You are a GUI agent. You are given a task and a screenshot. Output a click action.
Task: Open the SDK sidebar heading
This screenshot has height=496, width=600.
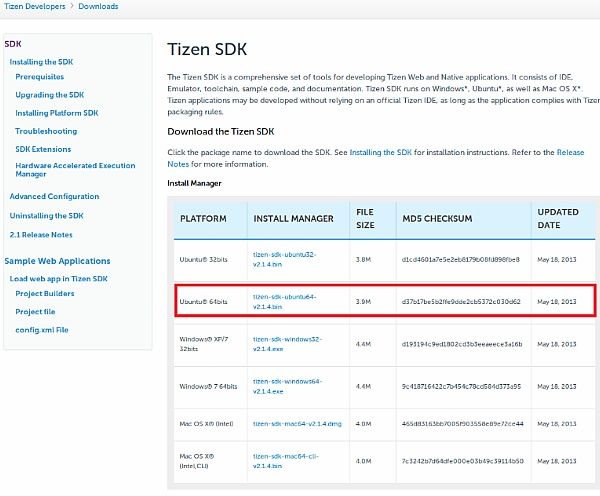(x=13, y=44)
